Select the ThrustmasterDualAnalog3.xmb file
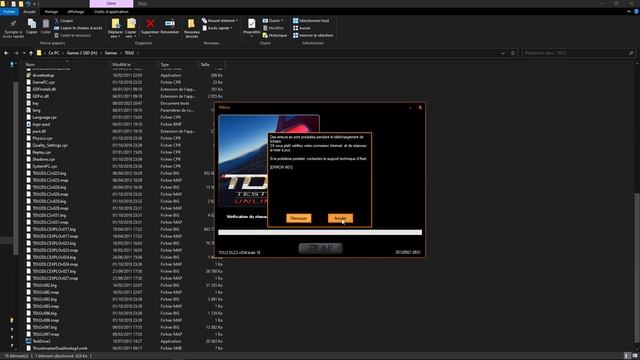Image resolution: width=640 pixels, height=360 pixels. point(60,348)
